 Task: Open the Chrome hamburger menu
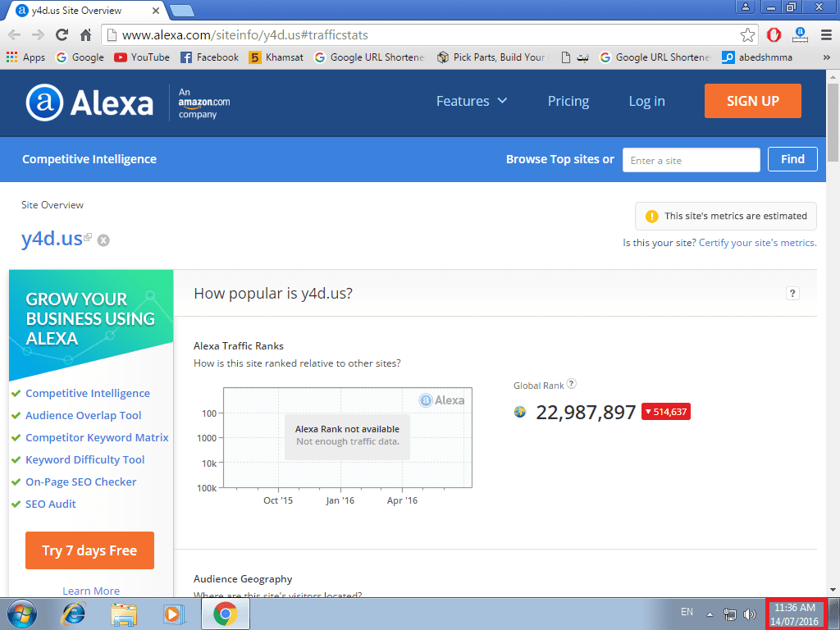[826, 35]
